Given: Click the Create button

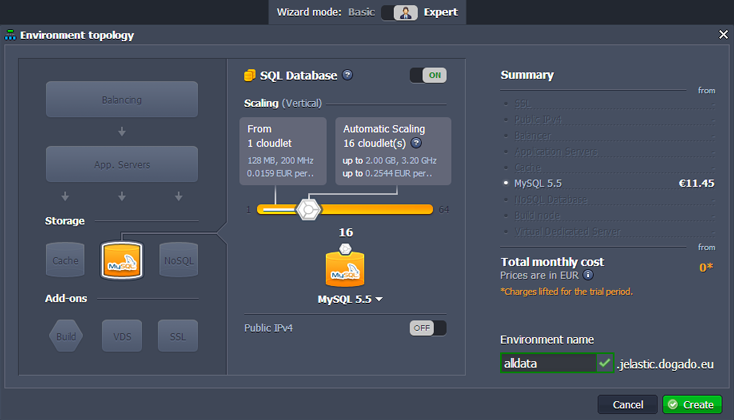Looking at the screenshot, I should [x=691, y=404].
